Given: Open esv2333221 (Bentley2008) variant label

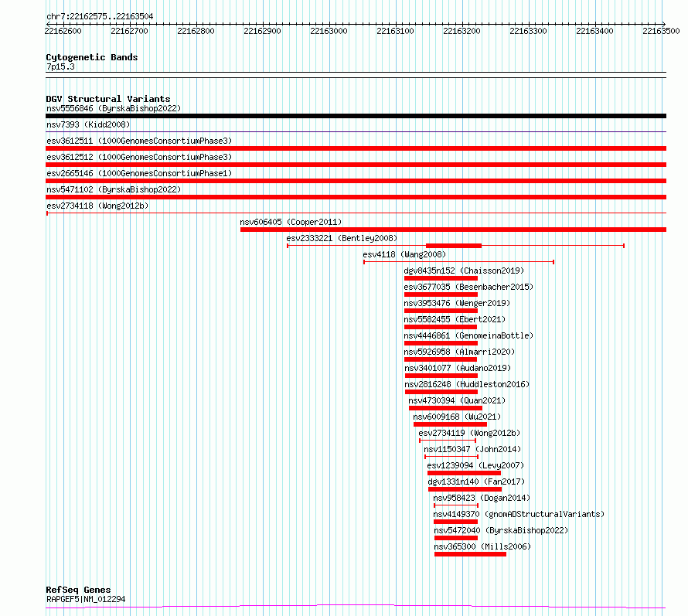Looking at the screenshot, I should pyautogui.click(x=342, y=238).
